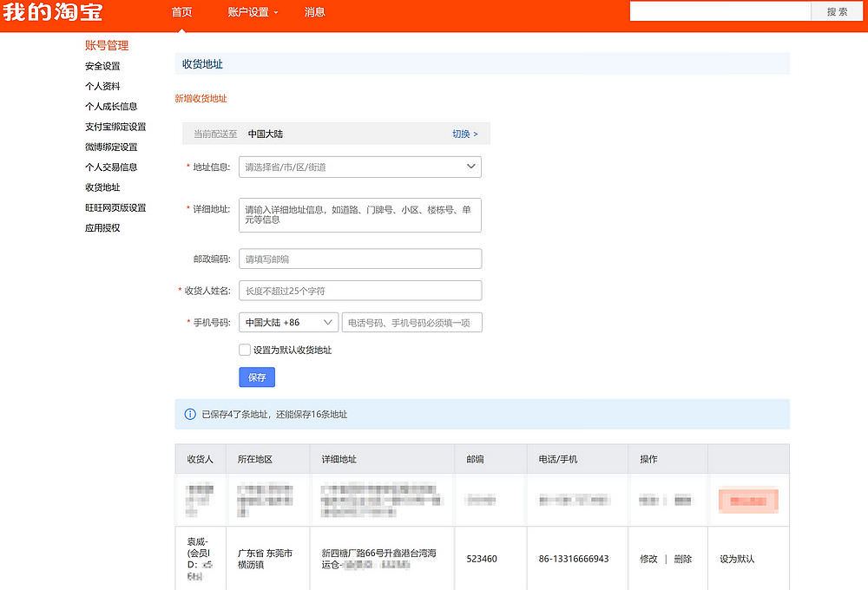Image resolution: width=868 pixels, height=590 pixels.
Task: Click the blue 保存 button
Action: [x=257, y=377]
